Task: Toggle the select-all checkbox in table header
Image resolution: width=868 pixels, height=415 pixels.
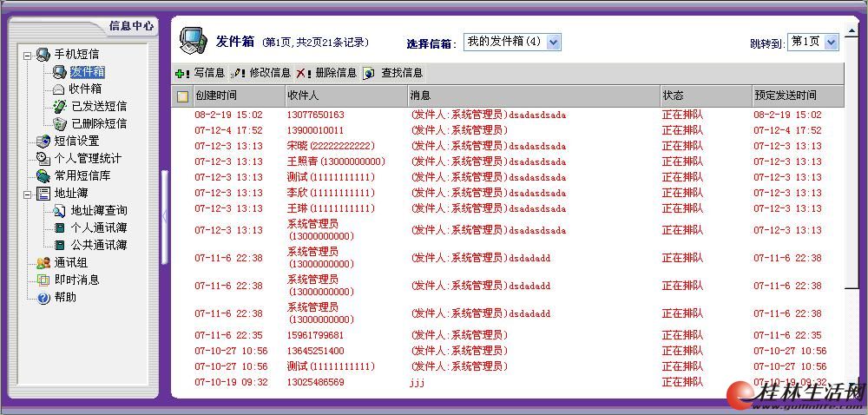Action: 182,96
